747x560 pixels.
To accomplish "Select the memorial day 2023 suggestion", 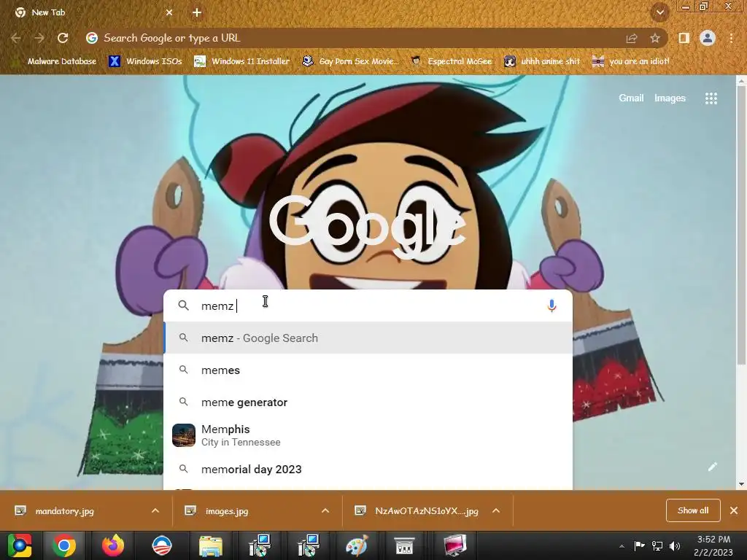I will 368,469.
